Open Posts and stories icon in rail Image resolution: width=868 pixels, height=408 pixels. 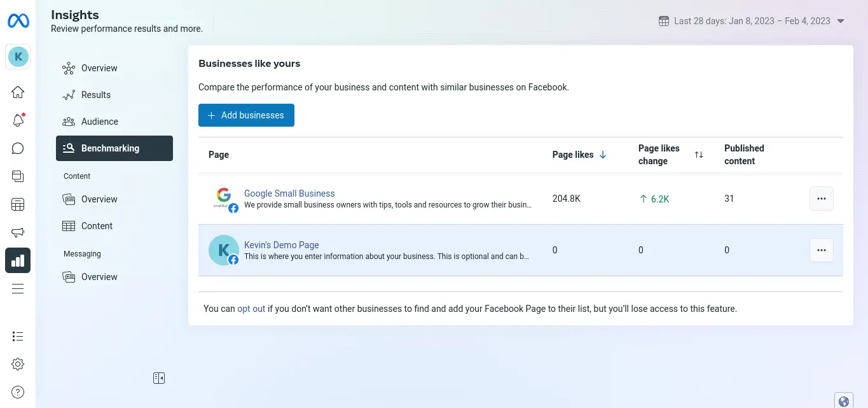(18, 176)
